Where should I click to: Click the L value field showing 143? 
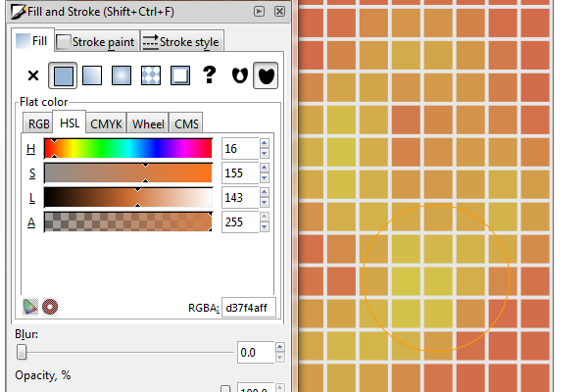[240, 197]
